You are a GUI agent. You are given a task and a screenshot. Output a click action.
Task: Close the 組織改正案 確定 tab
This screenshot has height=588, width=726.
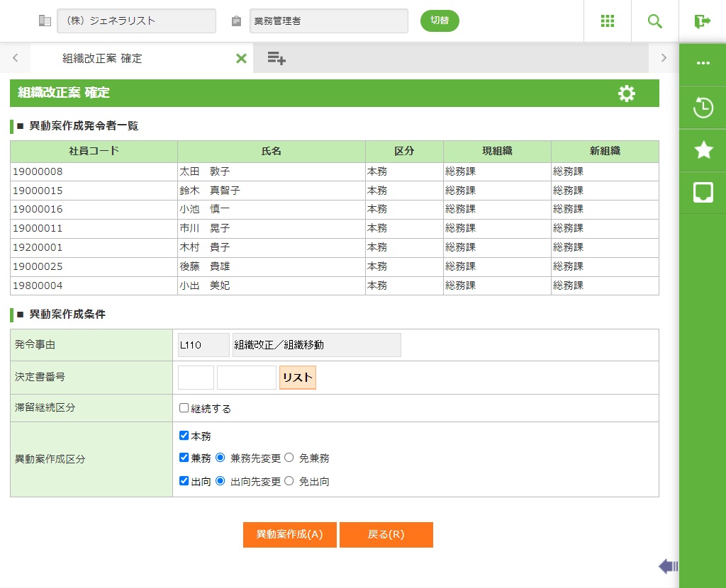[241, 58]
